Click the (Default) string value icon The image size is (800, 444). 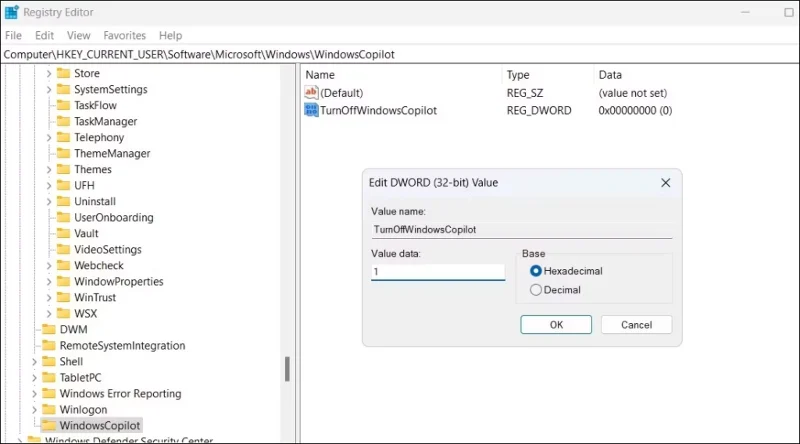(x=311, y=92)
